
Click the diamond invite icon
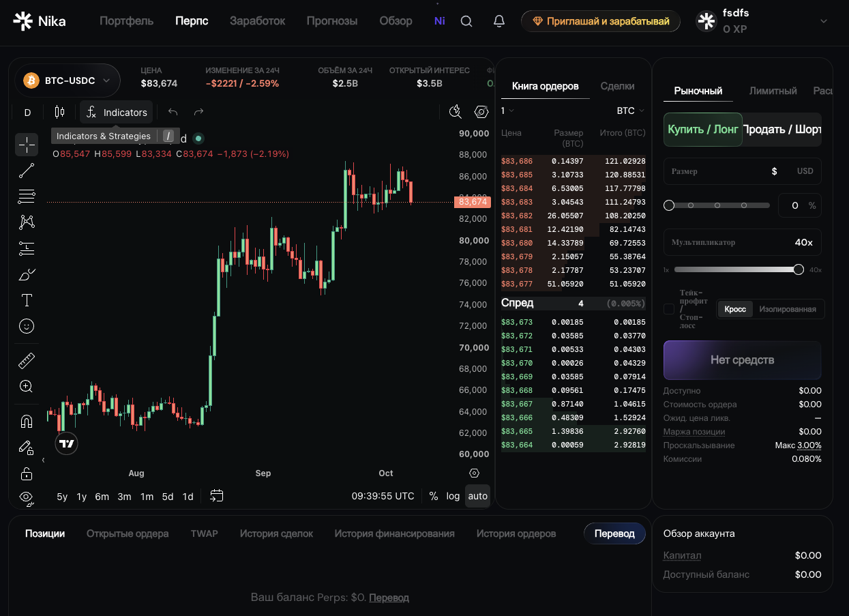tap(537, 21)
